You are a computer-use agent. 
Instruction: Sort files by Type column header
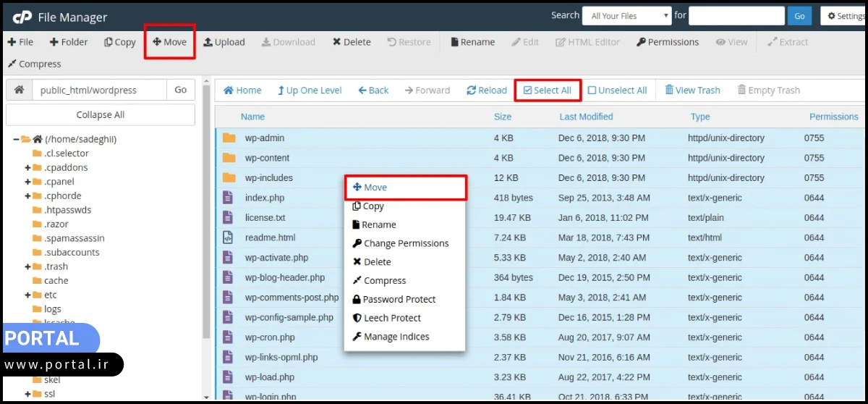pos(700,117)
